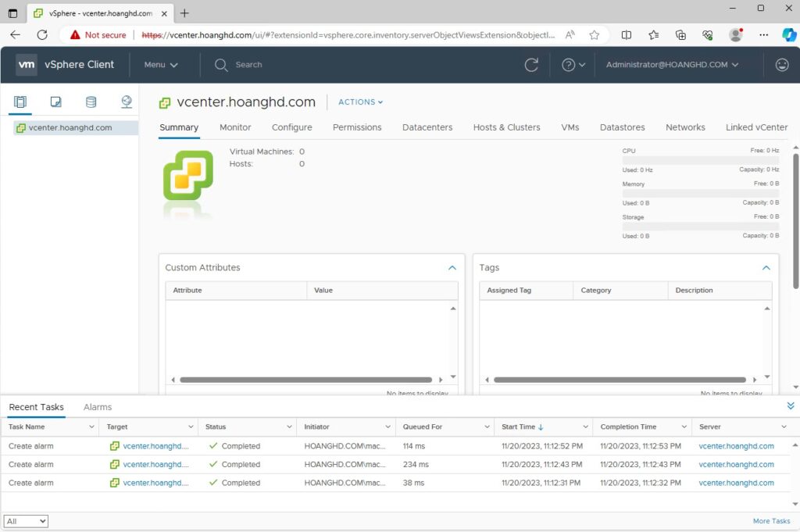This screenshot has width=800, height=532.
Task: Add page to favorites star icon
Action: coord(594,34)
